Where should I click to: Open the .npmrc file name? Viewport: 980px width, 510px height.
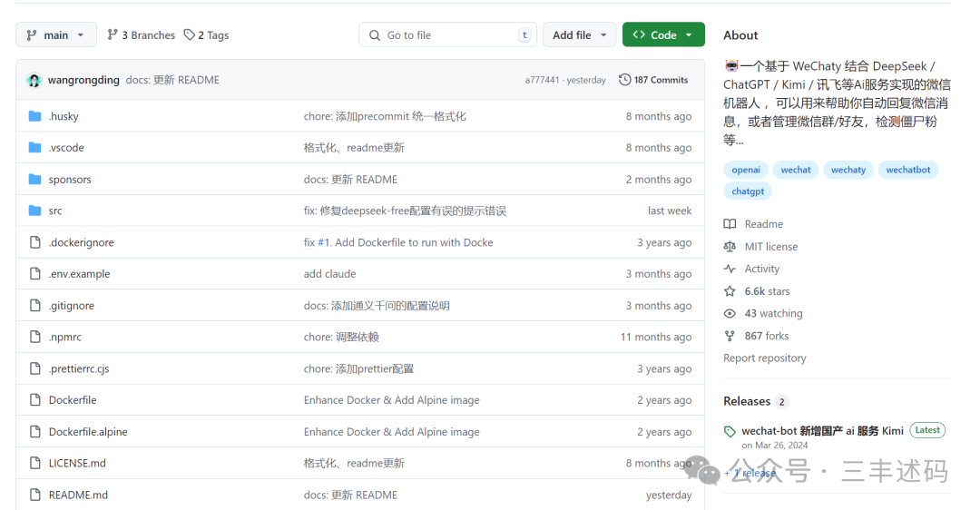click(65, 337)
